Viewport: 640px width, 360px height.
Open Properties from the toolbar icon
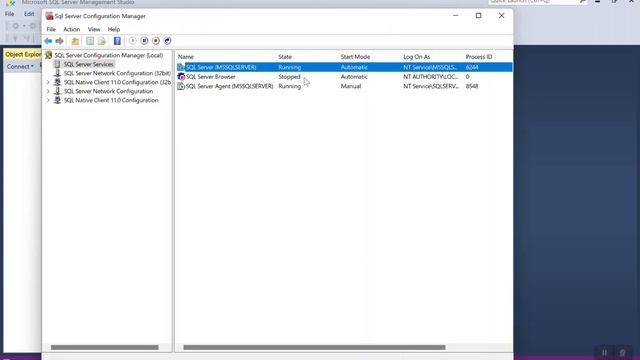point(90,41)
